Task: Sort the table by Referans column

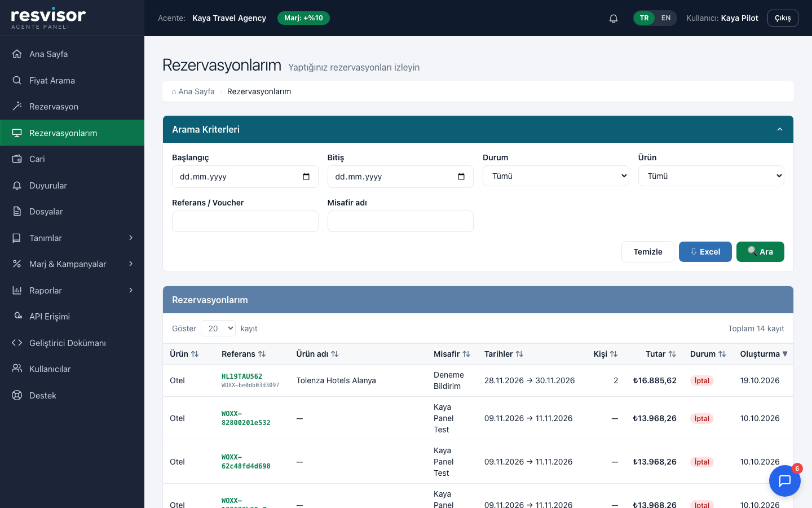Action: (x=244, y=354)
